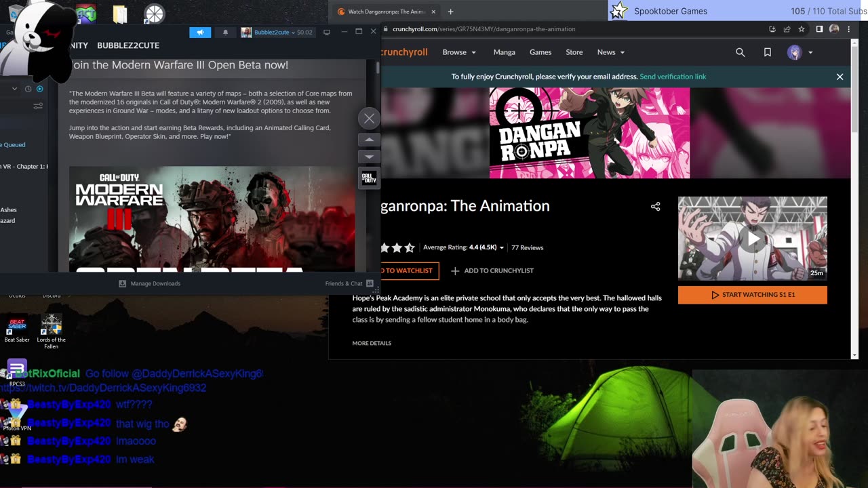Click Chrome install app icon in address bar
This screenshot has height=488, width=868.
point(772,29)
